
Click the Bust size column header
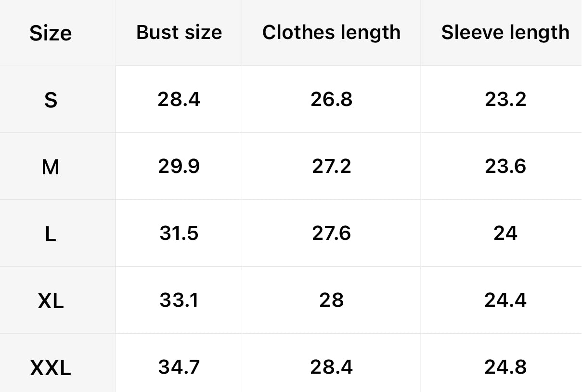[179, 32]
